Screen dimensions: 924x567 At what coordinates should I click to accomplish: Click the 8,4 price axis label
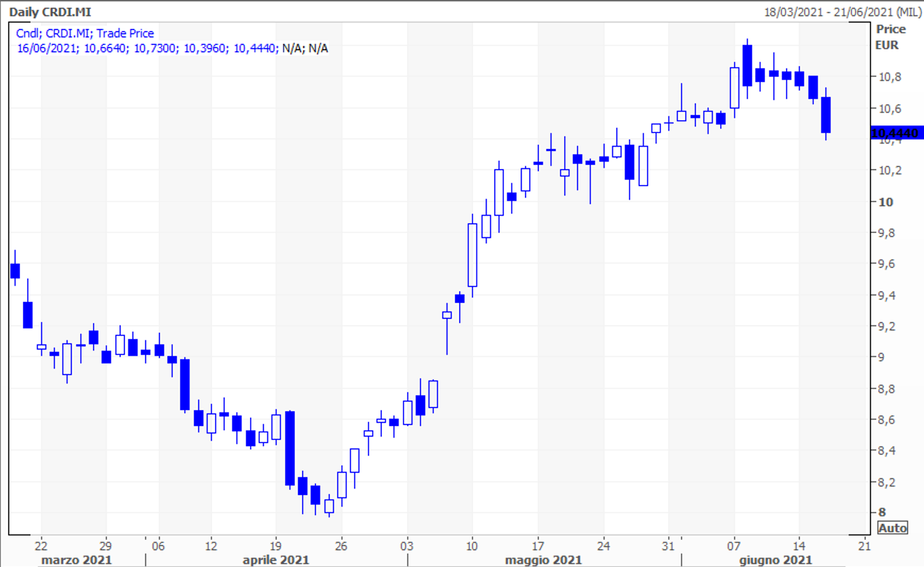tap(887, 451)
